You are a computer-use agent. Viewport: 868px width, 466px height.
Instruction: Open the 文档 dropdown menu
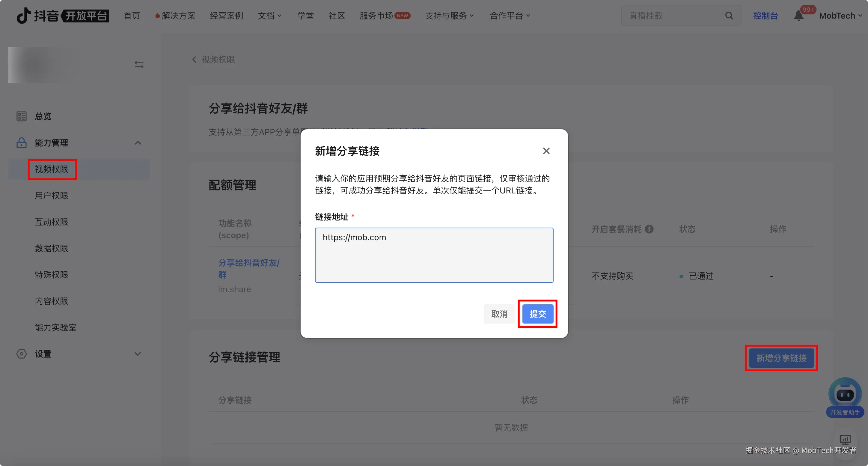tap(269, 16)
